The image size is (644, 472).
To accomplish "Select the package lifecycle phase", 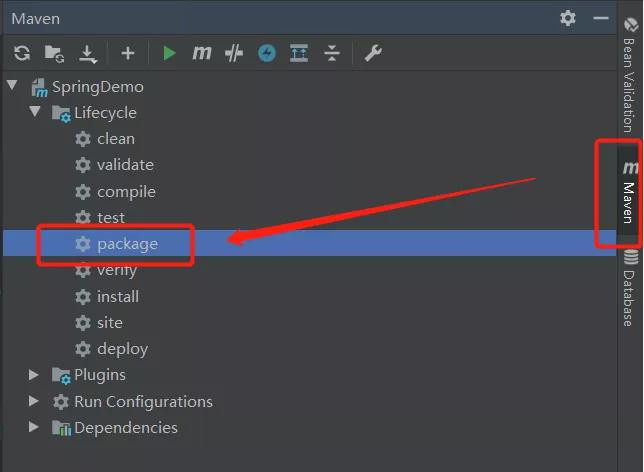I will [127, 244].
